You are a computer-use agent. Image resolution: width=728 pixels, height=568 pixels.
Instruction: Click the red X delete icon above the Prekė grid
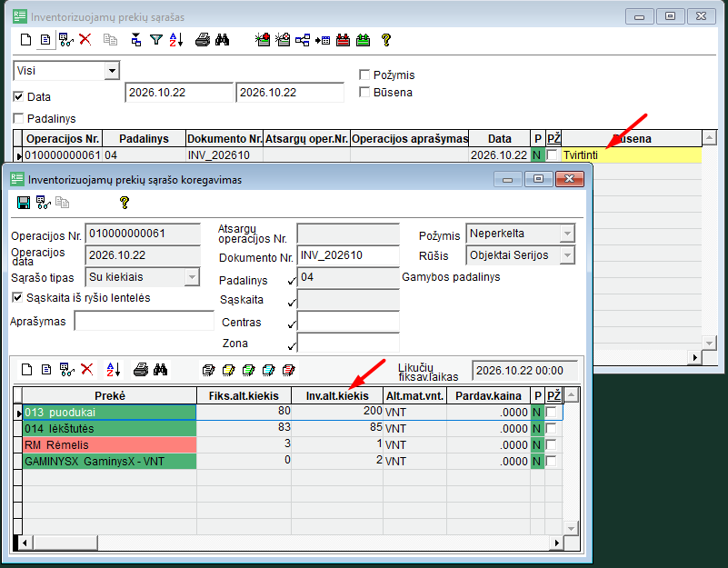click(x=87, y=369)
